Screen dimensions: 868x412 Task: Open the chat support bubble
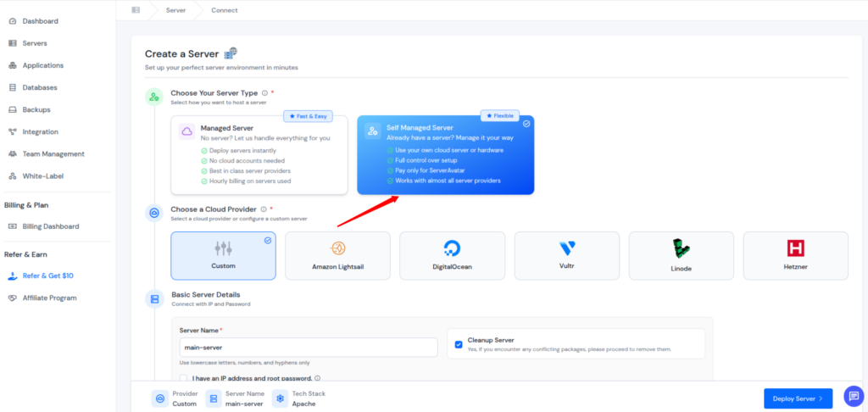[854, 396]
